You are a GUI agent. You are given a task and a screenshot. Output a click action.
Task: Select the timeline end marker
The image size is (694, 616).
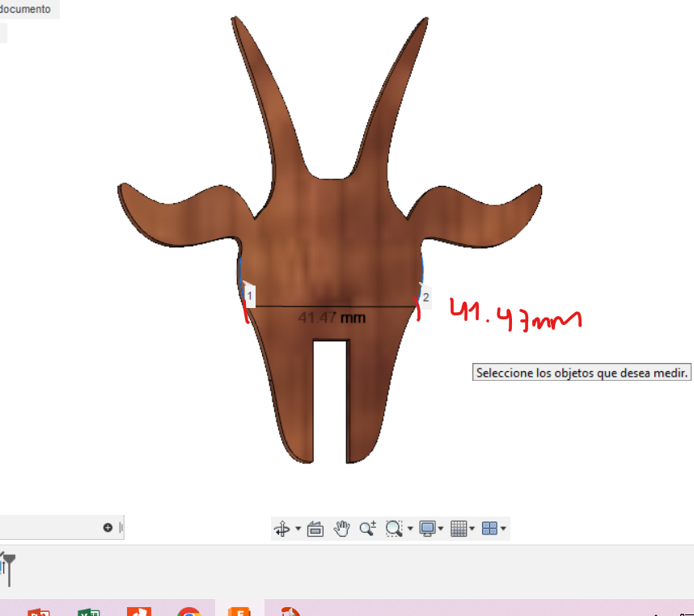tap(9, 570)
